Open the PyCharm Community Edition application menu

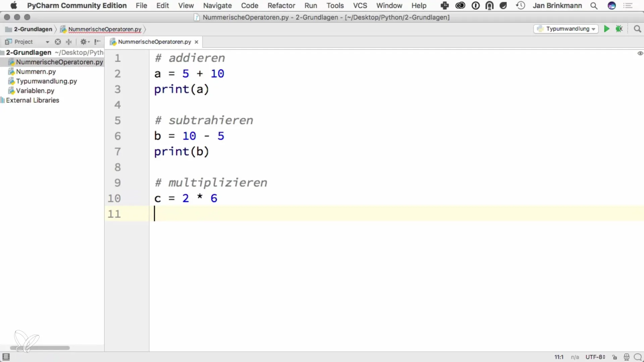(77, 6)
